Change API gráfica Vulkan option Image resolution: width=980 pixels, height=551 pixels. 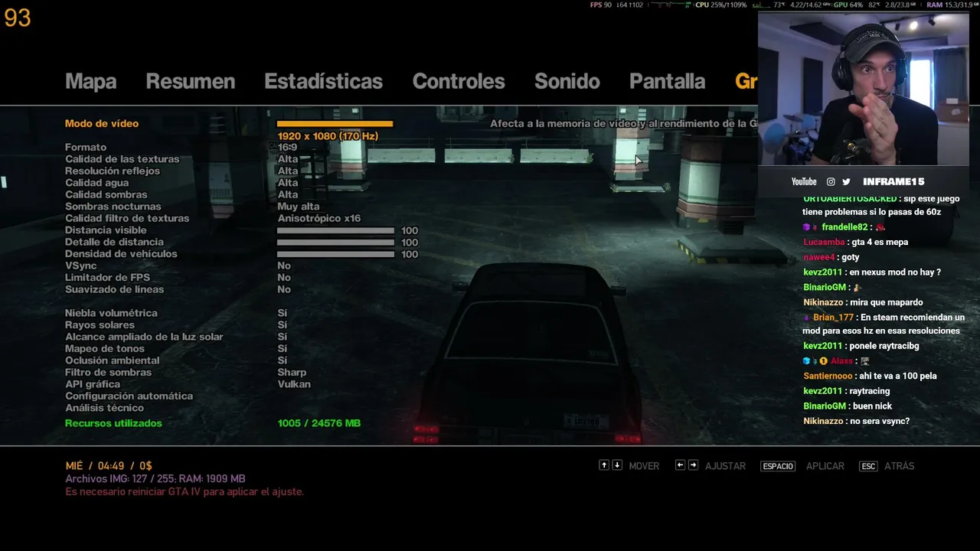[294, 384]
